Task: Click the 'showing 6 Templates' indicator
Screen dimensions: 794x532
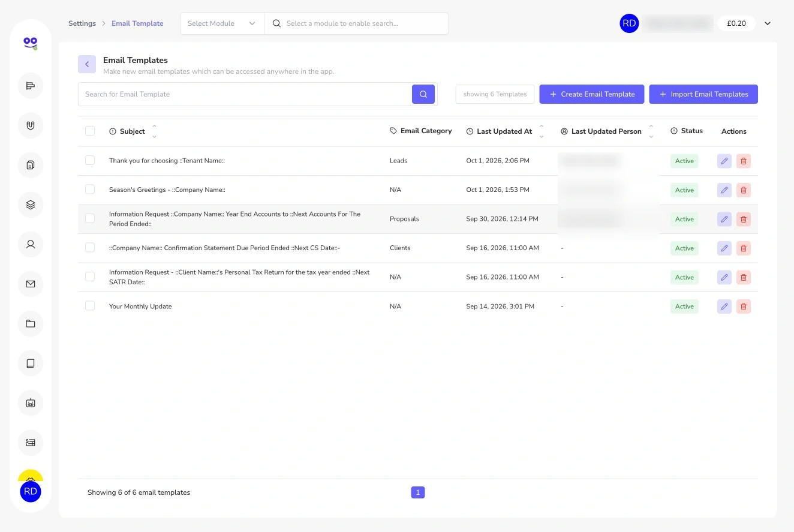Action: (x=495, y=94)
